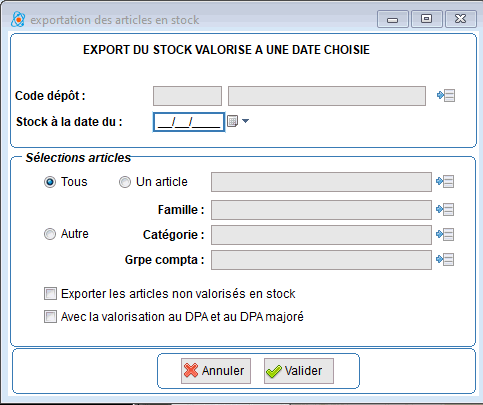The image size is (483, 405).
Task: Click the calendar icon beside the date field
Action: [x=232, y=121]
